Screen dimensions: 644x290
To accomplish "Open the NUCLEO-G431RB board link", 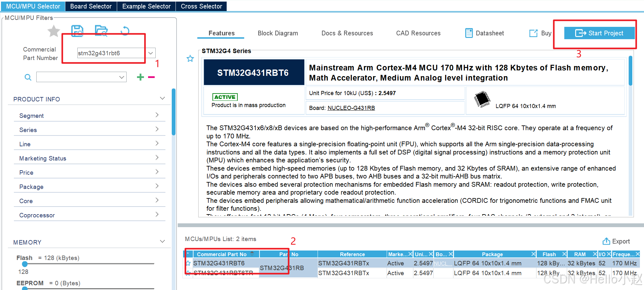I will click(351, 108).
